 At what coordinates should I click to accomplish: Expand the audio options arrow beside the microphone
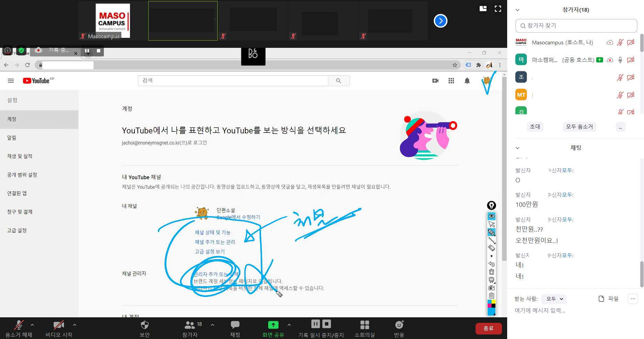(32, 325)
